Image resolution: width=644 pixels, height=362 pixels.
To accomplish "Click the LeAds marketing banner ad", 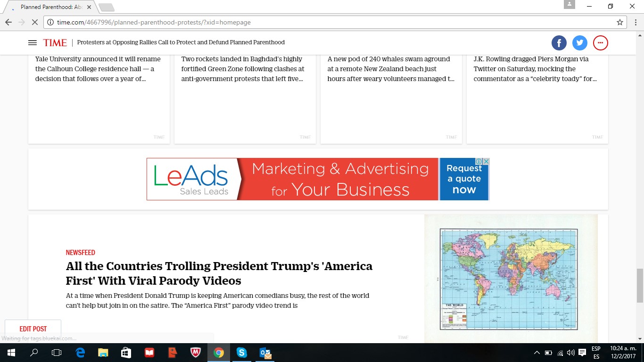I will 292,179.
